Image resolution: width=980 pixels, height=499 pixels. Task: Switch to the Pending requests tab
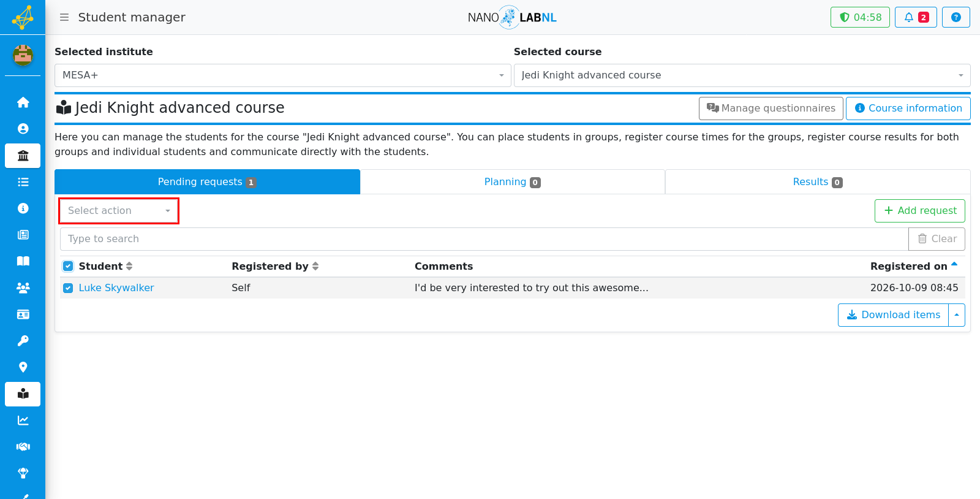(x=208, y=182)
